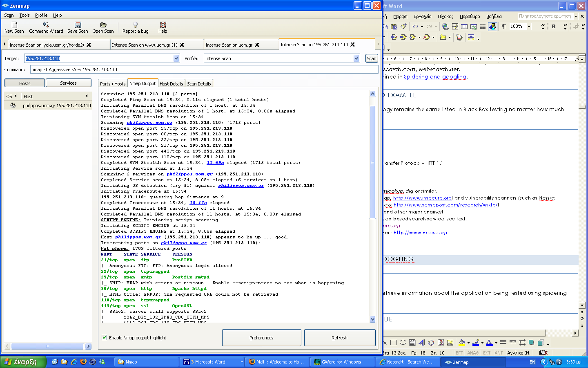
Task: Enable Nmap output highlight checkbox
Action: click(x=105, y=338)
